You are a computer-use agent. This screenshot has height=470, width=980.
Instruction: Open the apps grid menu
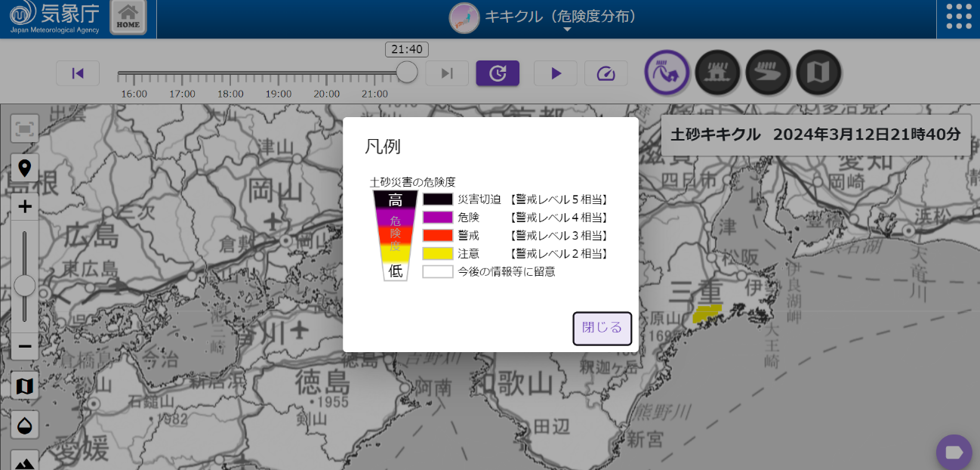(959, 18)
